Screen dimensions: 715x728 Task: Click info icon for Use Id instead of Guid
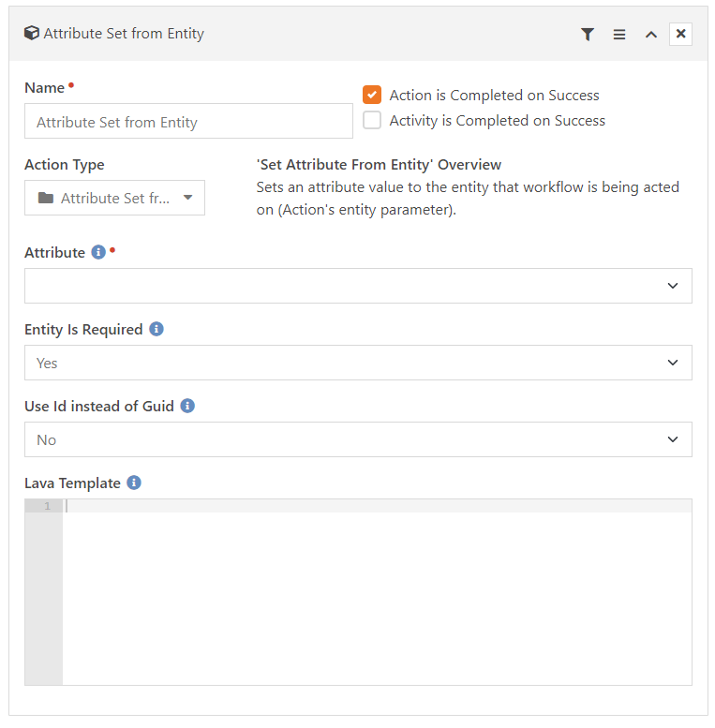[x=187, y=406]
